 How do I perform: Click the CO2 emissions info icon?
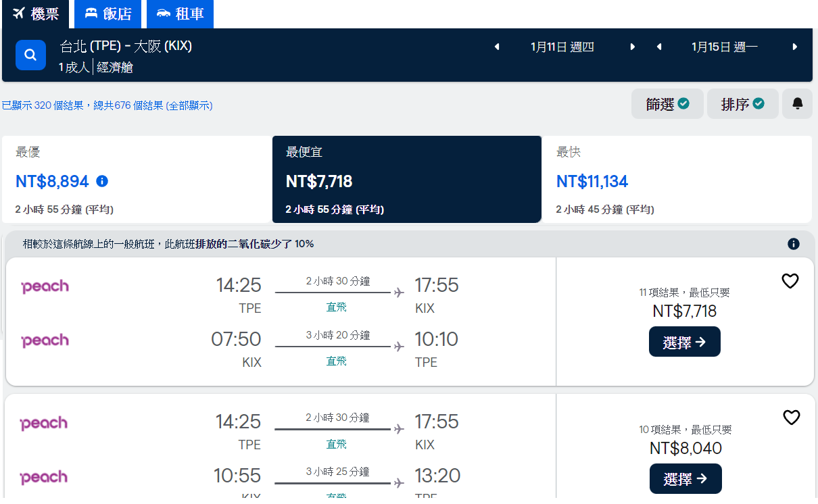[793, 244]
